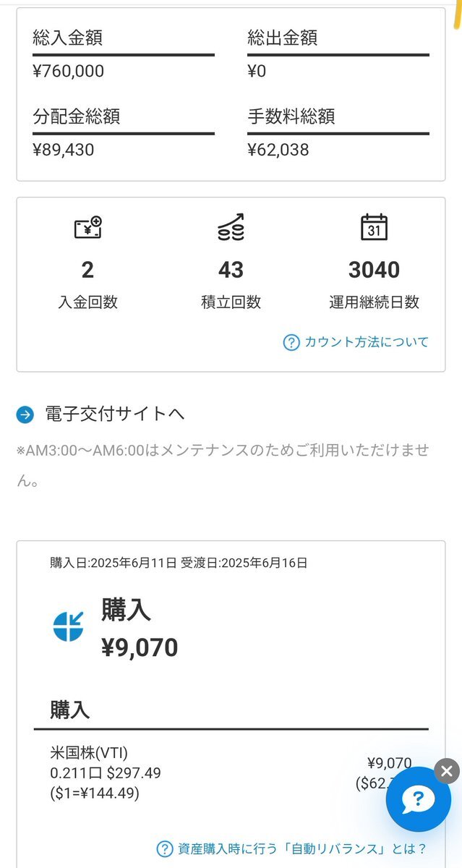Viewport: 462px width, 868px height.
Task: Open the chat help bubble
Action: (x=419, y=799)
